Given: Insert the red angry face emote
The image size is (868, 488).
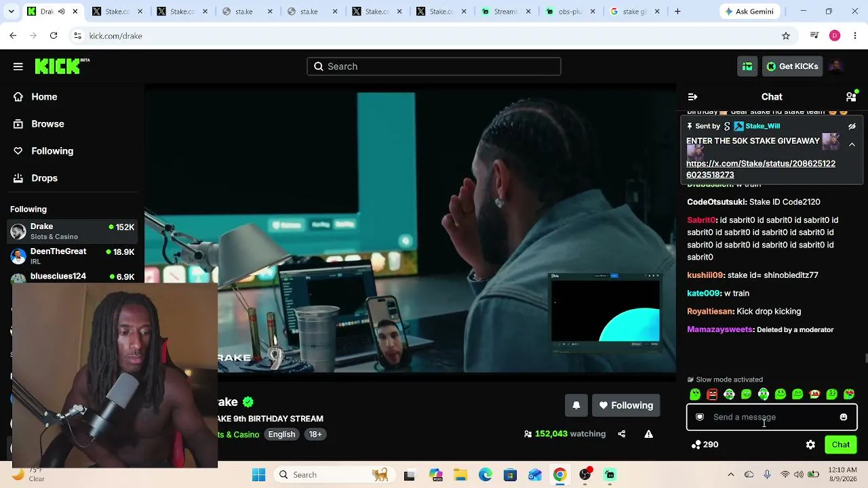Looking at the screenshot, I should point(712,394).
